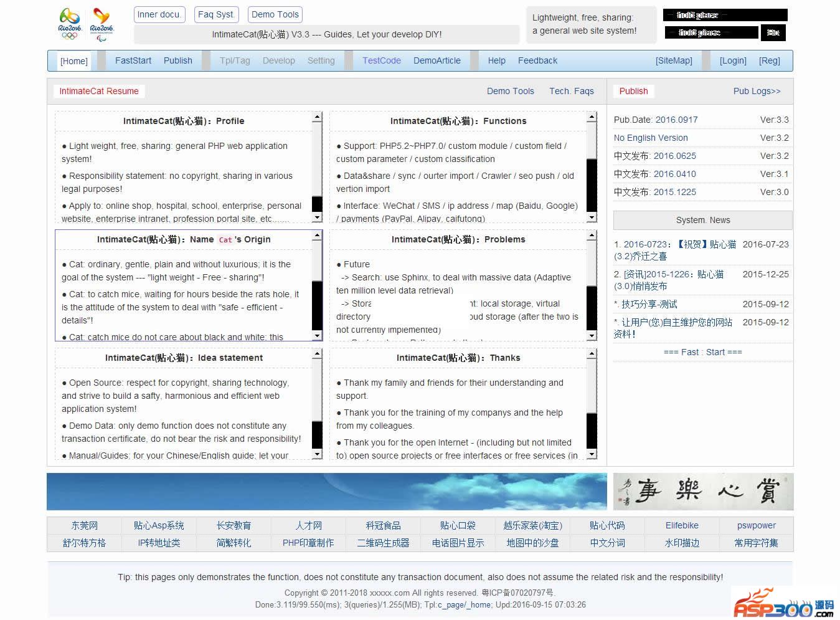Image resolution: width=840 pixels, height=620 pixels.
Task: Select the red Publish tab in sidebar
Action: (634, 91)
